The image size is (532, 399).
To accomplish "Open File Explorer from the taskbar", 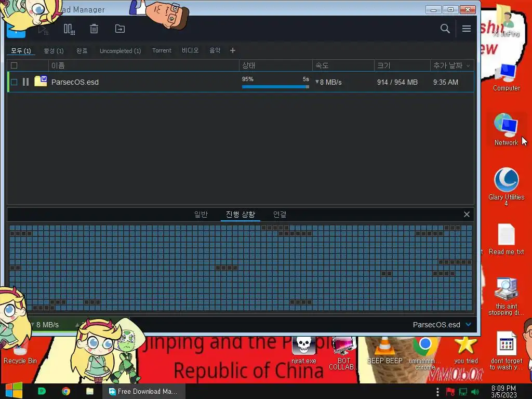I will 90,391.
